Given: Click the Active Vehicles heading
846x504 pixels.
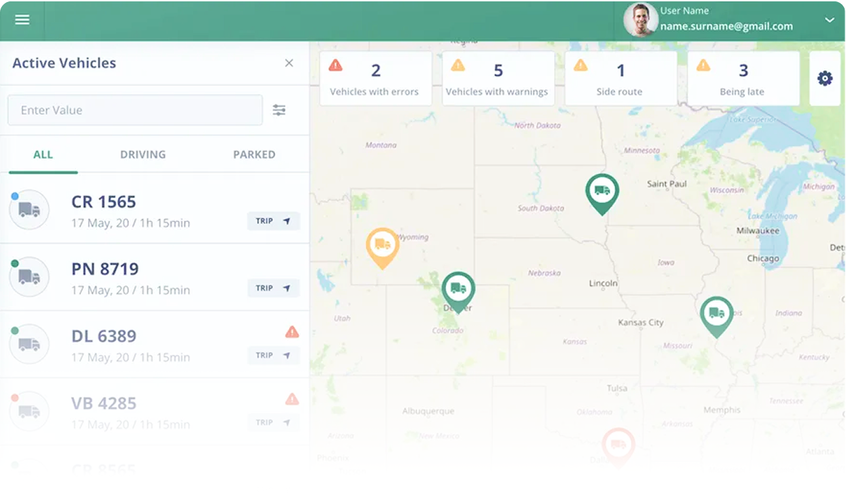Looking at the screenshot, I should pos(64,63).
